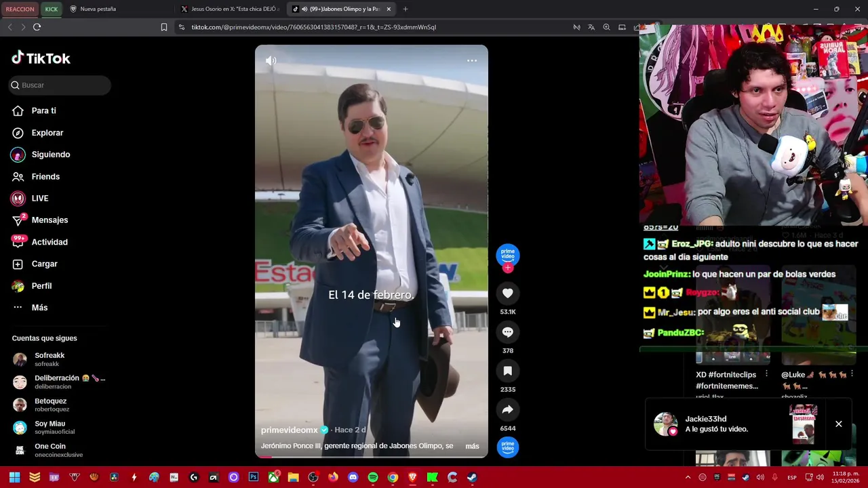Open the clock showing 11:18 p. m.

coord(846,477)
